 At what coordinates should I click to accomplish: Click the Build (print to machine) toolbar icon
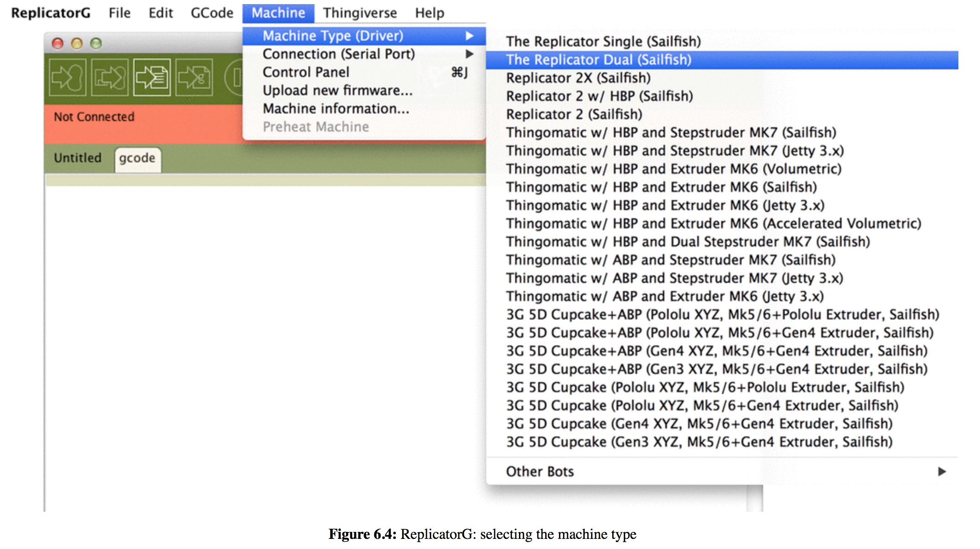coord(68,77)
